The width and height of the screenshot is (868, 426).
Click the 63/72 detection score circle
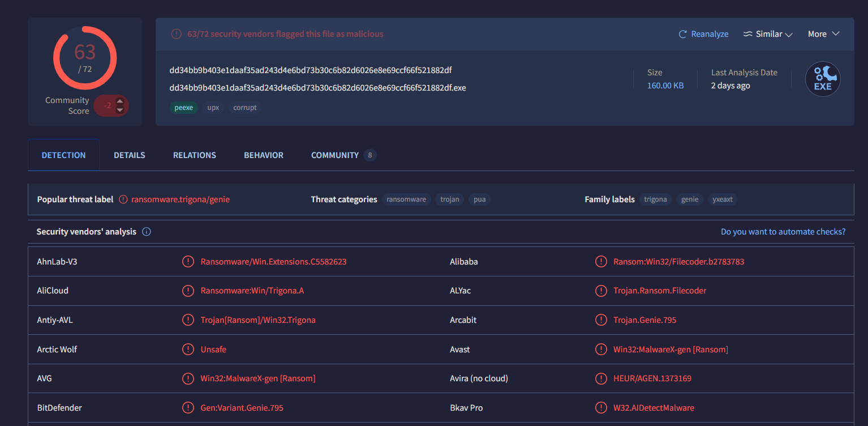point(85,57)
